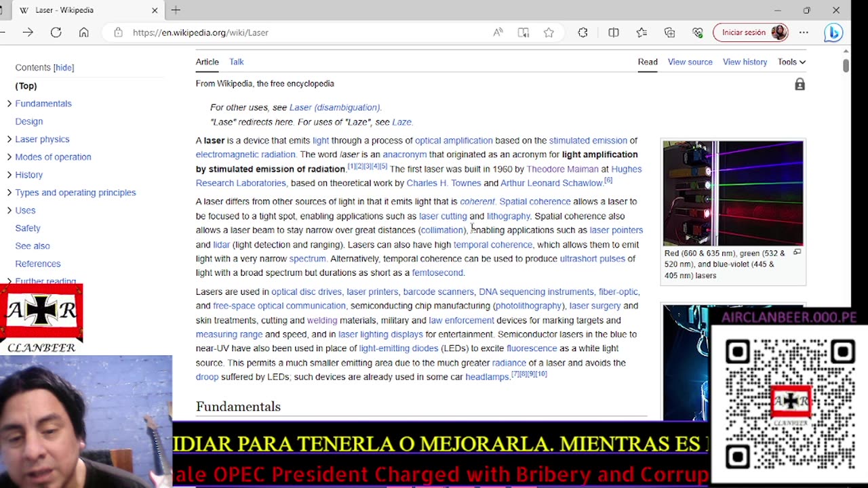Close the Laser - Wikipedia tab
868x488 pixels.
pyautogui.click(x=155, y=10)
